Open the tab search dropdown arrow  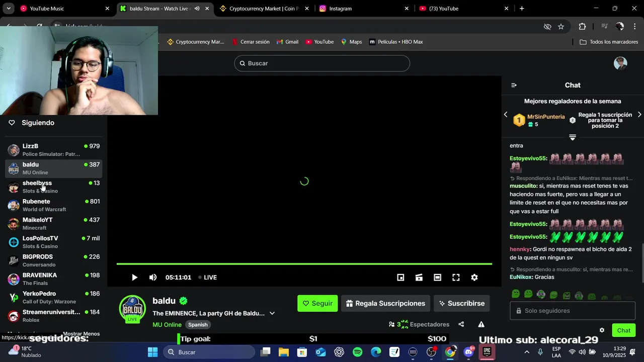point(9,9)
